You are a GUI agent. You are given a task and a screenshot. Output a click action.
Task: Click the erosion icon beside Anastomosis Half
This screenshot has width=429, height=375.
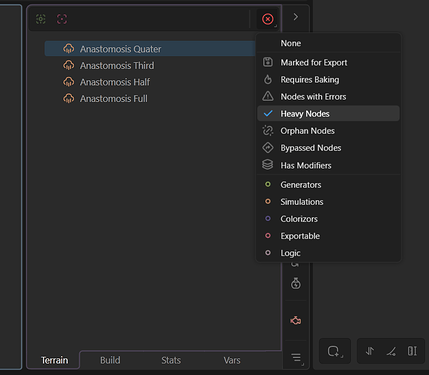(x=69, y=82)
